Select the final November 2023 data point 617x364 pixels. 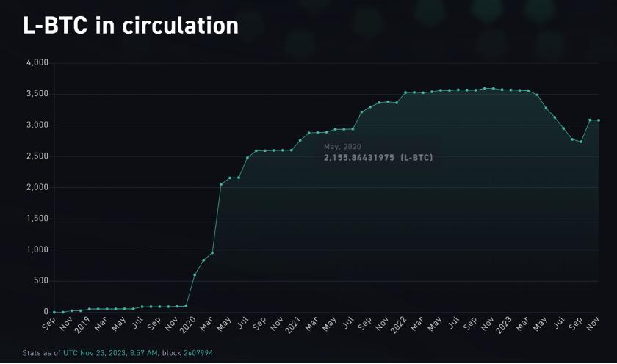599,120
